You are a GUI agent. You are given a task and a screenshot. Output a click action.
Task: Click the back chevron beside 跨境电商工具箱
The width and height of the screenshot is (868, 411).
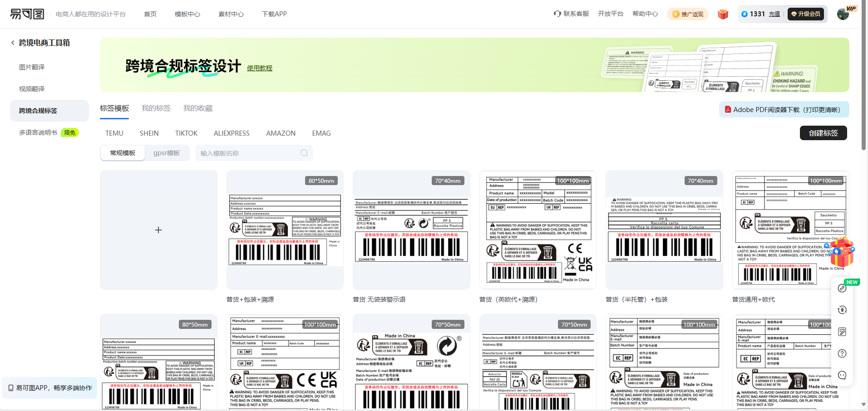13,43
